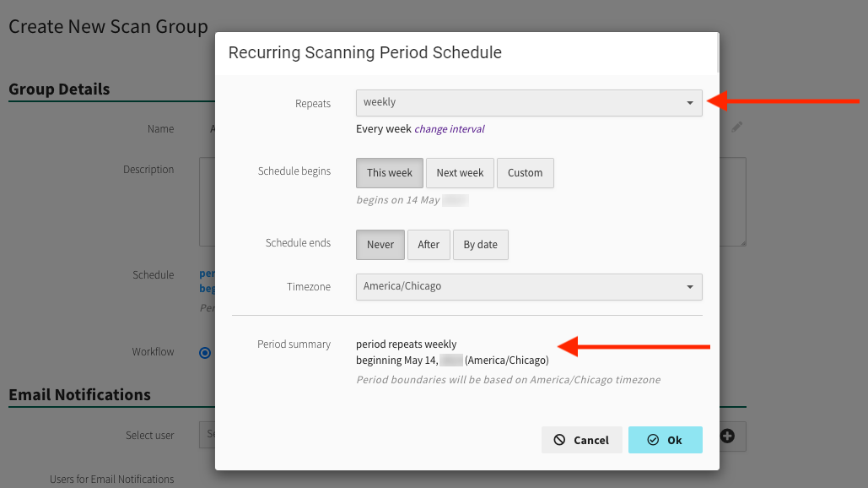Screen dimensions: 868x488
Task: Expand the Timezone America/Chicago dropdown
Action: pos(529,287)
